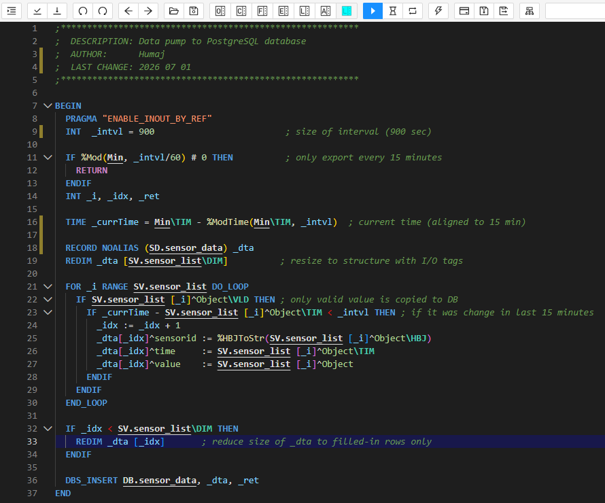Click the cyan highlighted toolbar button
Image resolution: width=605 pixels, height=503 pixels.
tap(346, 11)
